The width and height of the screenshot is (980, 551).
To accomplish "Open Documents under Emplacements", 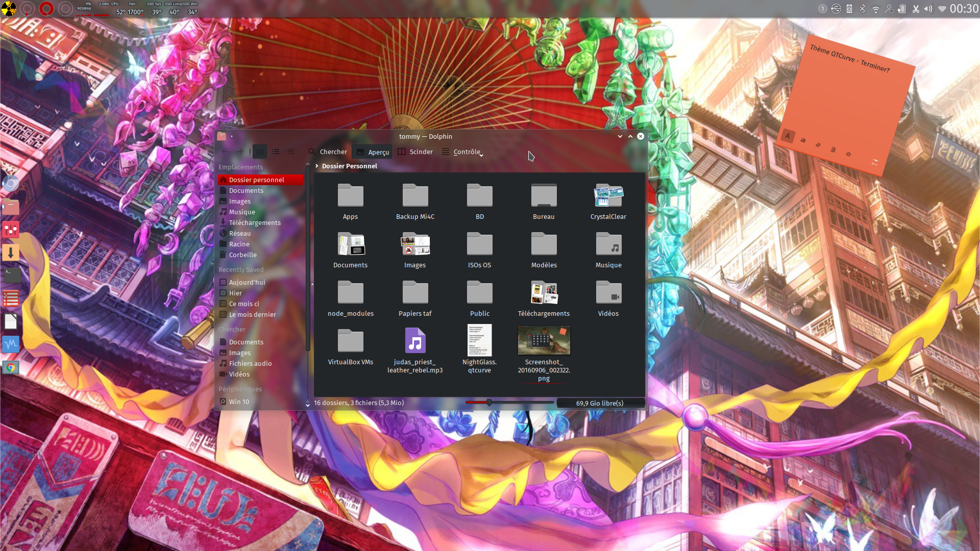I will 260,190.
